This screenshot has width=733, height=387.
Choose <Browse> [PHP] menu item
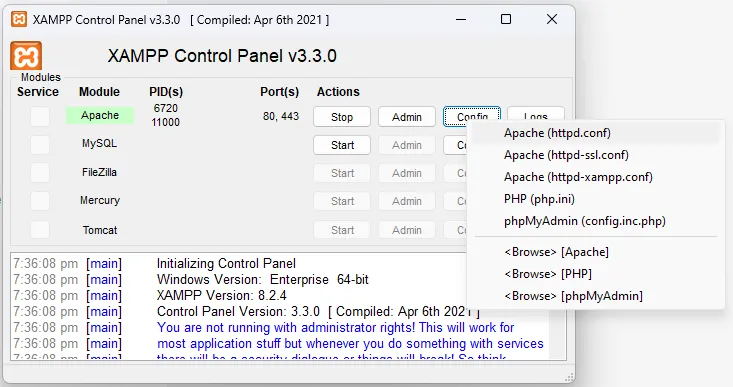point(596,274)
